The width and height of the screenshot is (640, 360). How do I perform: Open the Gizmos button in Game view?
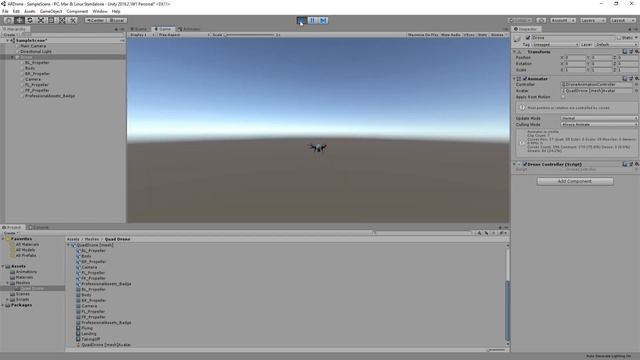click(498, 35)
